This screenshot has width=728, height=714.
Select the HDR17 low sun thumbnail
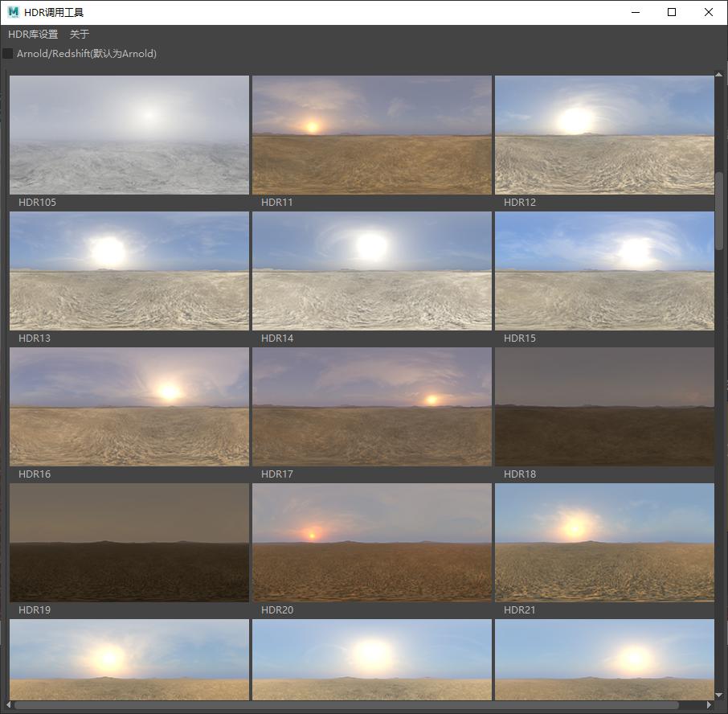click(x=371, y=407)
